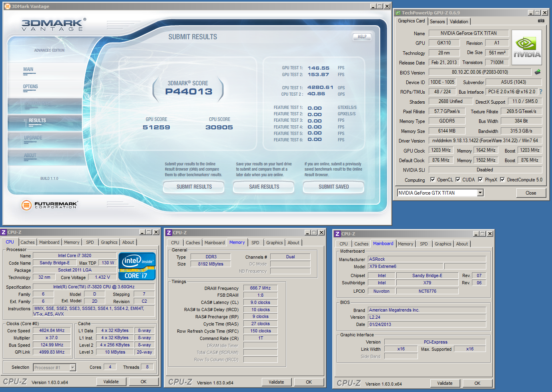Click Validate in the CPU-Z CPU window
Image resolution: width=552 pixels, height=392 pixels.
tap(111, 382)
